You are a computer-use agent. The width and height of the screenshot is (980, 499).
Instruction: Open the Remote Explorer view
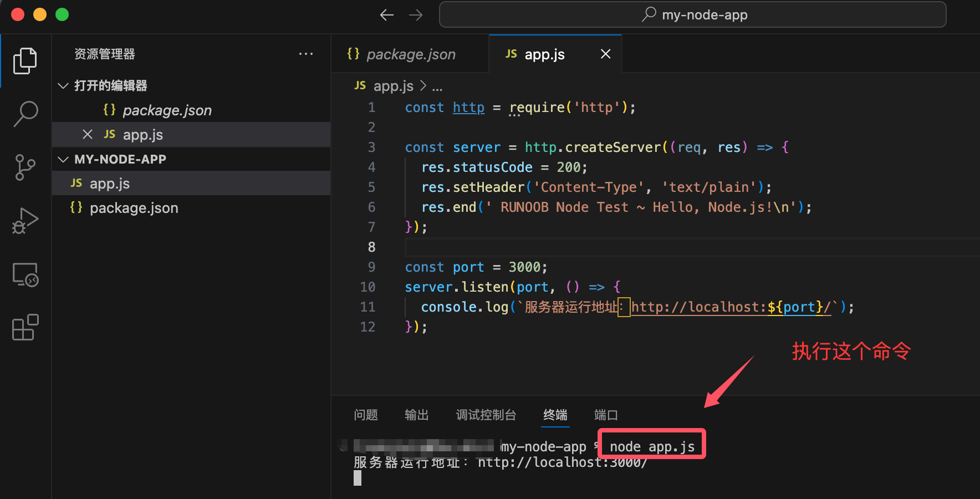coord(24,274)
